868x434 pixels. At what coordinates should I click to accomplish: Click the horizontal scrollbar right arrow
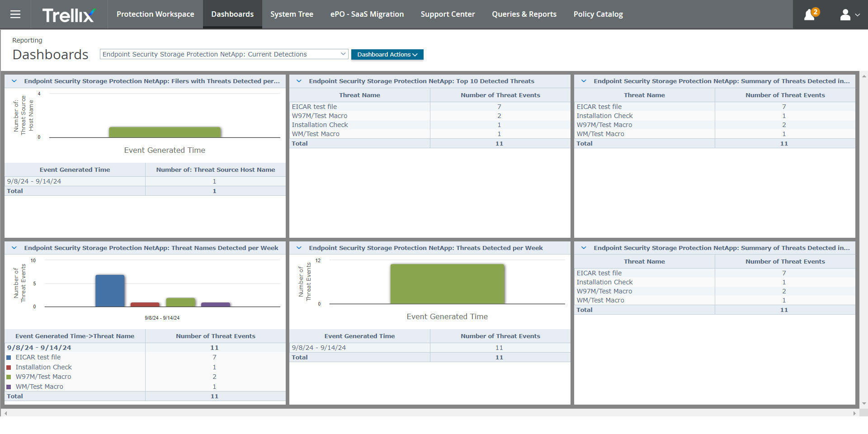(854, 413)
